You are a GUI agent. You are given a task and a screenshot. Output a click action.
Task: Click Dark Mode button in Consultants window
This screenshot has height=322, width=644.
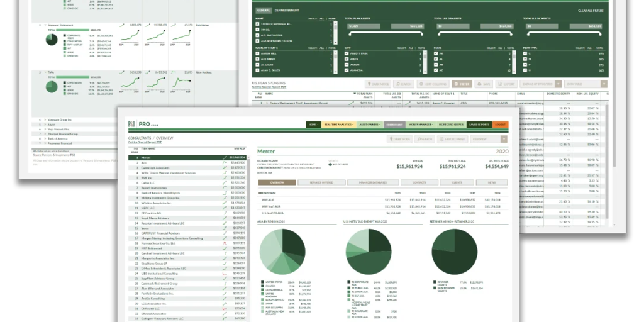(x=399, y=139)
